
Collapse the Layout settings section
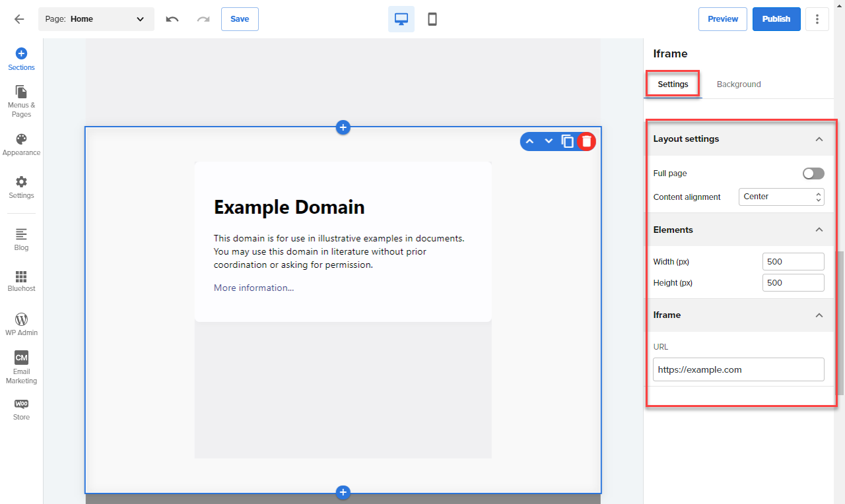819,139
